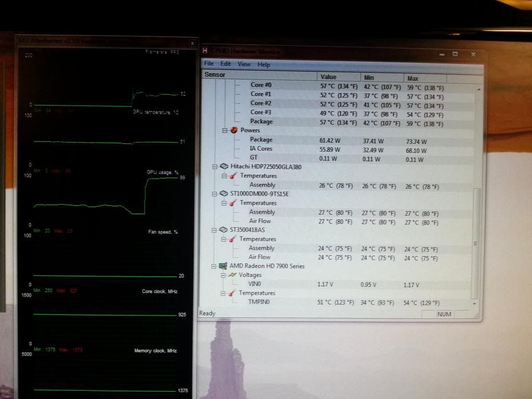Collapse the Hitachi HDP725050GLA380 node
Viewport: 532px width, 399px height.
(215, 167)
